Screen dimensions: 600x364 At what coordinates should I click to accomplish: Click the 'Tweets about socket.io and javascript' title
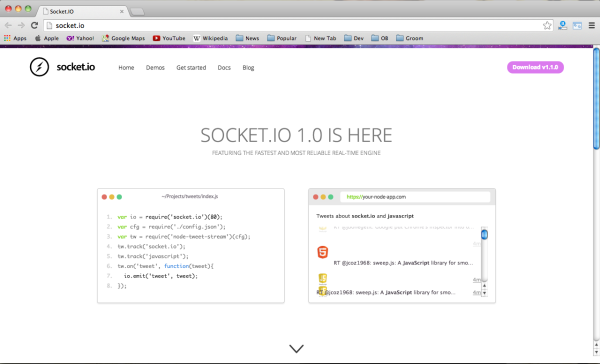pos(365,216)
